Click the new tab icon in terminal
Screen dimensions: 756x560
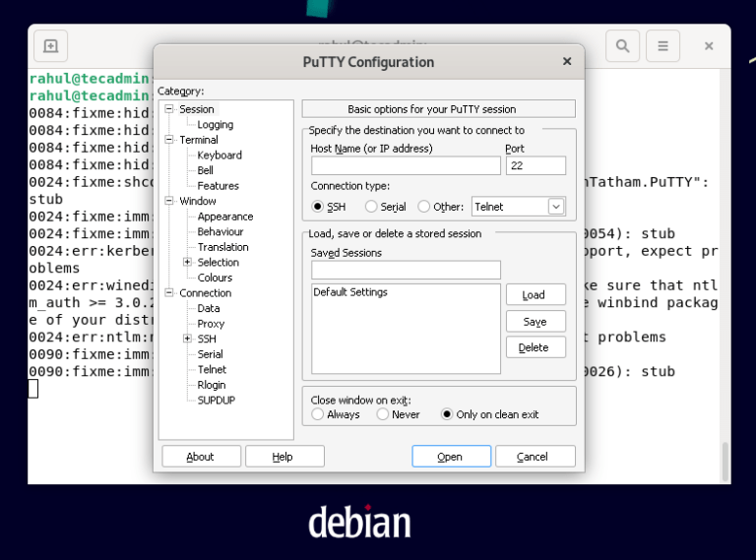(x=50, y=45)
